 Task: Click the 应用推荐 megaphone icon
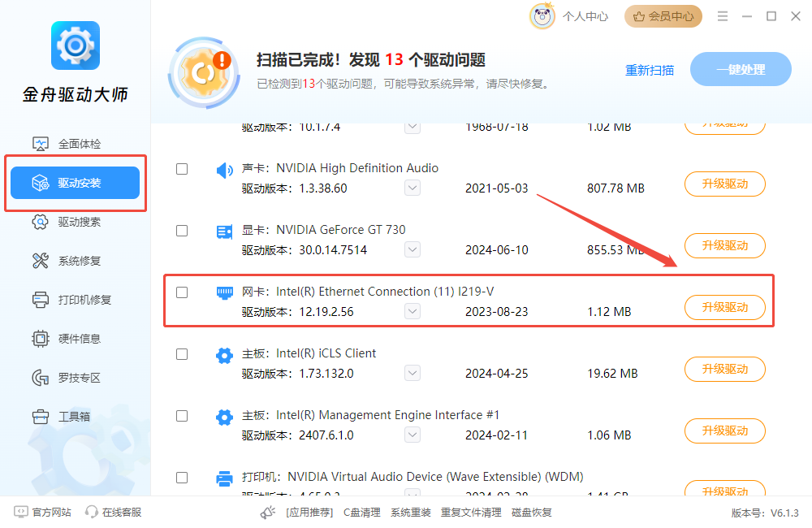tap(268, 513)
